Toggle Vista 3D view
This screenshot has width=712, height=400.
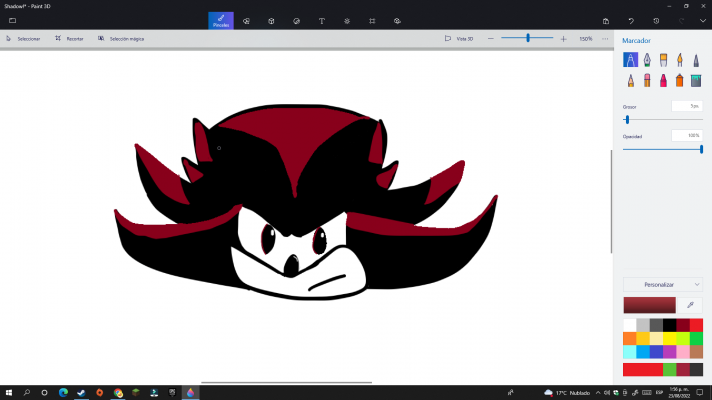pos(459,38)
